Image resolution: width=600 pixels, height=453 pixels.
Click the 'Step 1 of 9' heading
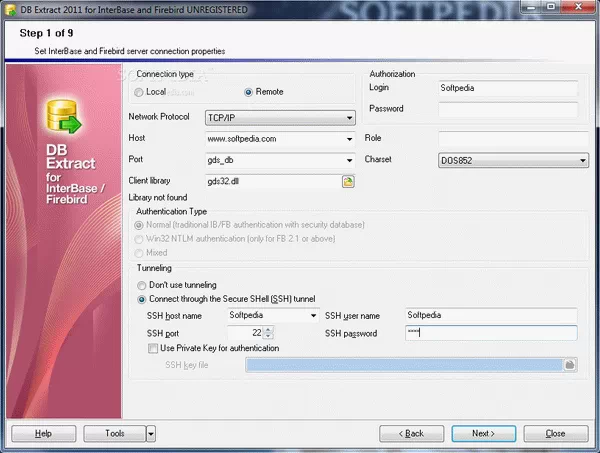(46, 33)
